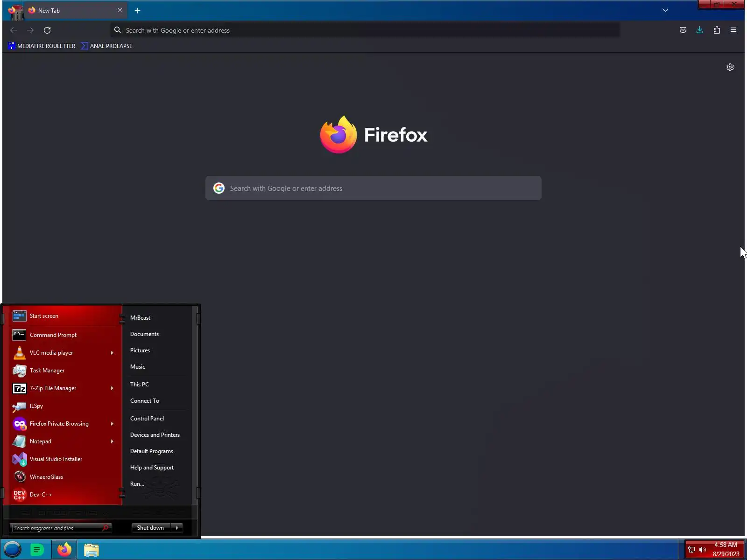Click the Visual Studio Installer icon

[19, 459]
